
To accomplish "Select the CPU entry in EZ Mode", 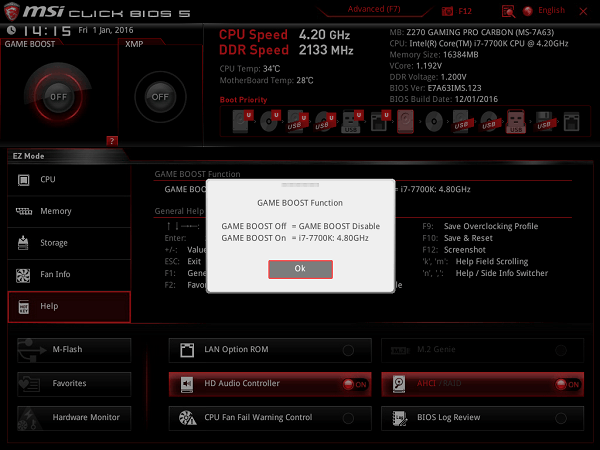I will (69, 180).
